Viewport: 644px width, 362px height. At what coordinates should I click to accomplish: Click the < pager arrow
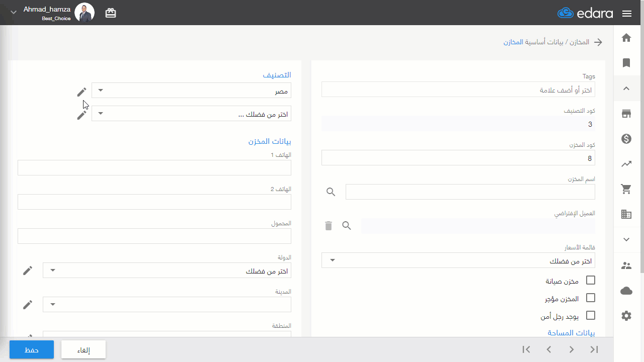(549, 349)
